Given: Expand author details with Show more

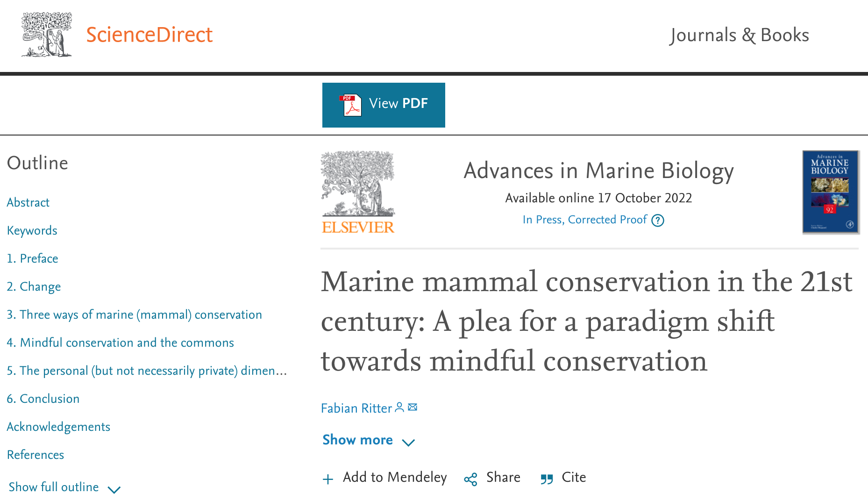Looking at the screenshot, I should pos(368,440).
